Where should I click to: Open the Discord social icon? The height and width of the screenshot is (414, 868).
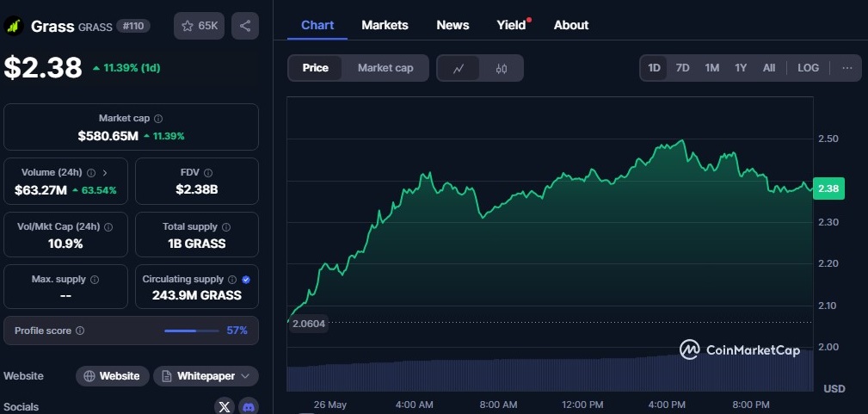pos(249,407)
